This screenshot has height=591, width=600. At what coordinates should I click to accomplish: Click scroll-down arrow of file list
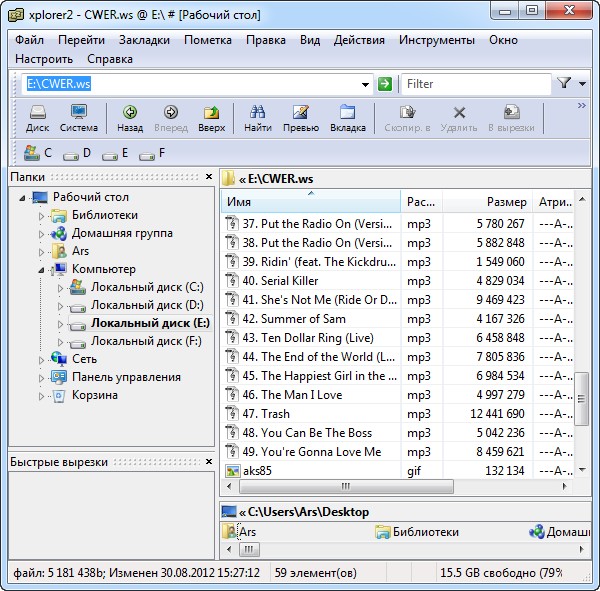click(582, 469)
